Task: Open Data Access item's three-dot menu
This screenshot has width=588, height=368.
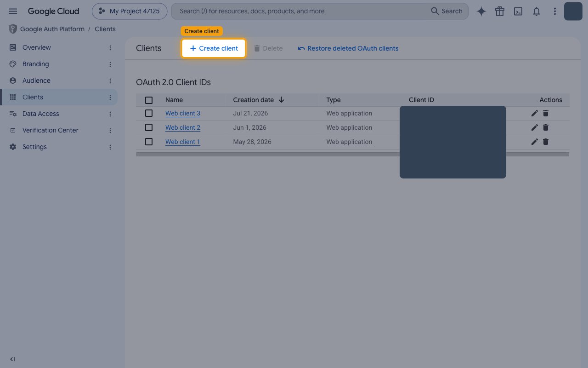Action: [x=110, y=114]
